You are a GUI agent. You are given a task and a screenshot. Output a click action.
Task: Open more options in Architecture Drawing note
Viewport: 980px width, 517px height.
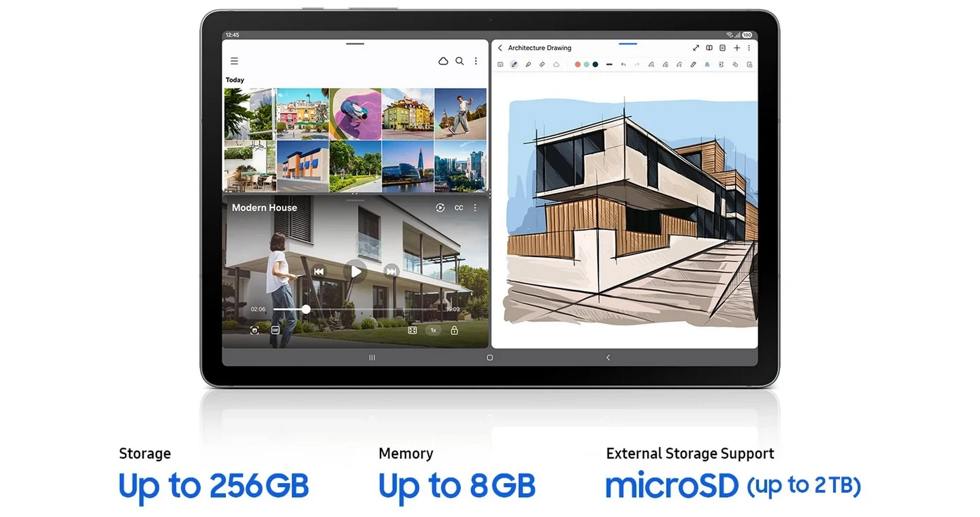pyautogui.click(x=749, y=48)
